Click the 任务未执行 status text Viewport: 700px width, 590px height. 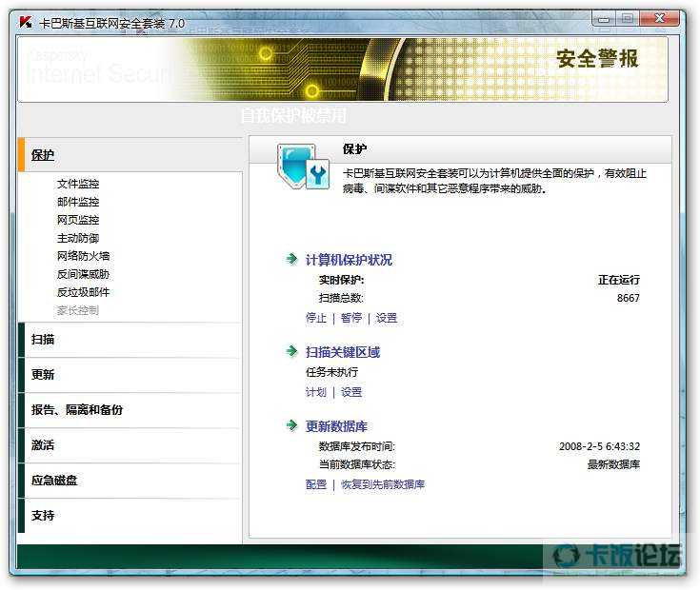pyautogui.click(x=331, y=372)
